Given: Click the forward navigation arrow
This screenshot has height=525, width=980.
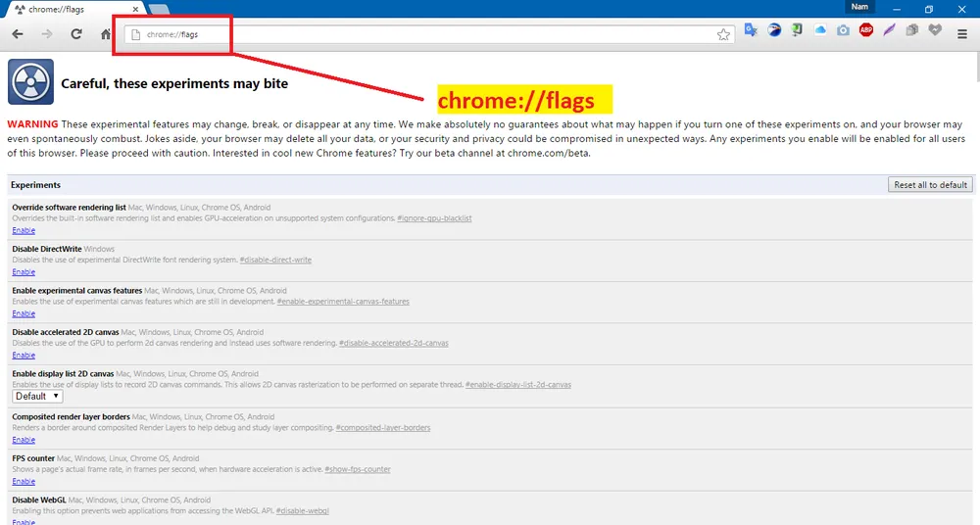Looking at the screenshot, I should (47, 34).
